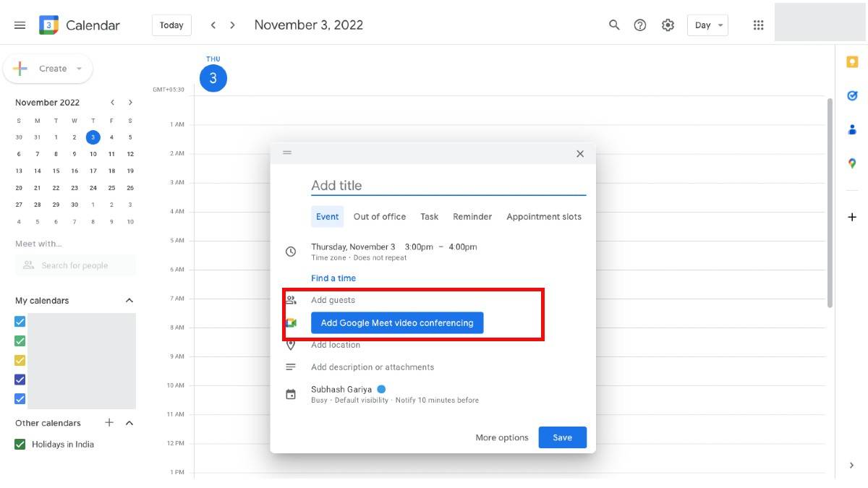The width and height of the screenshot is (868, 488).
Task: Open Tasks in the side panel
Action: click(x=852, y=95)
